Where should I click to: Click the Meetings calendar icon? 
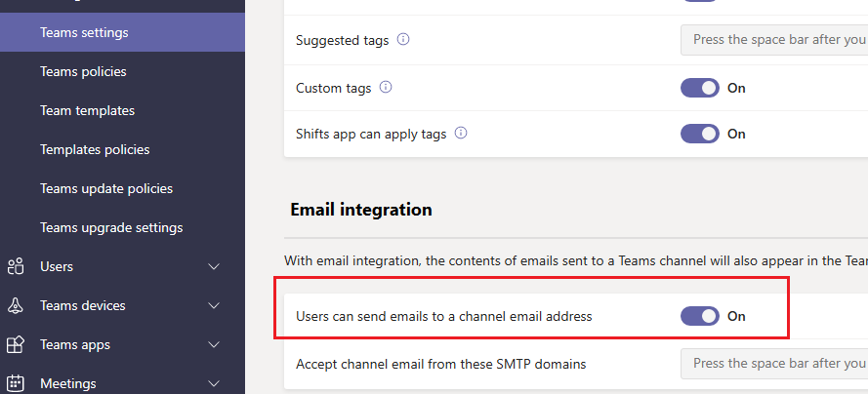point(16,383)
